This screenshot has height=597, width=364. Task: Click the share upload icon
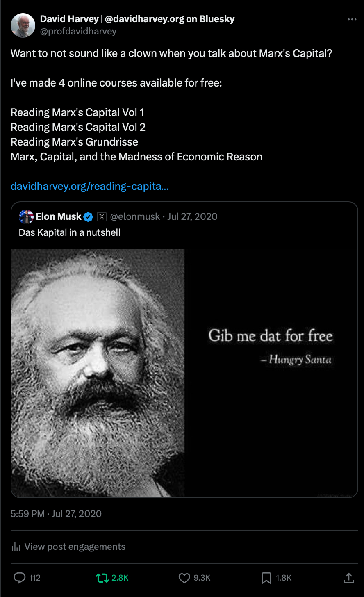click(348, 578)
